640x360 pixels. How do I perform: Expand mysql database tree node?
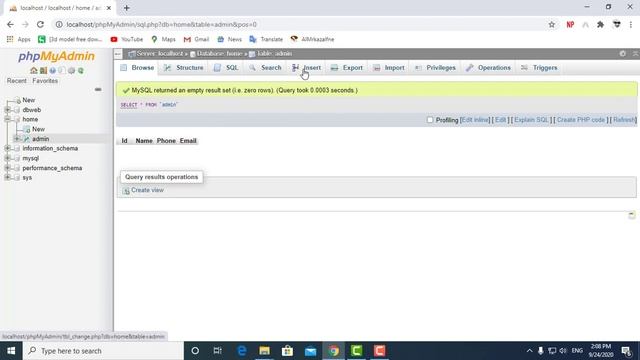[7, 158]
